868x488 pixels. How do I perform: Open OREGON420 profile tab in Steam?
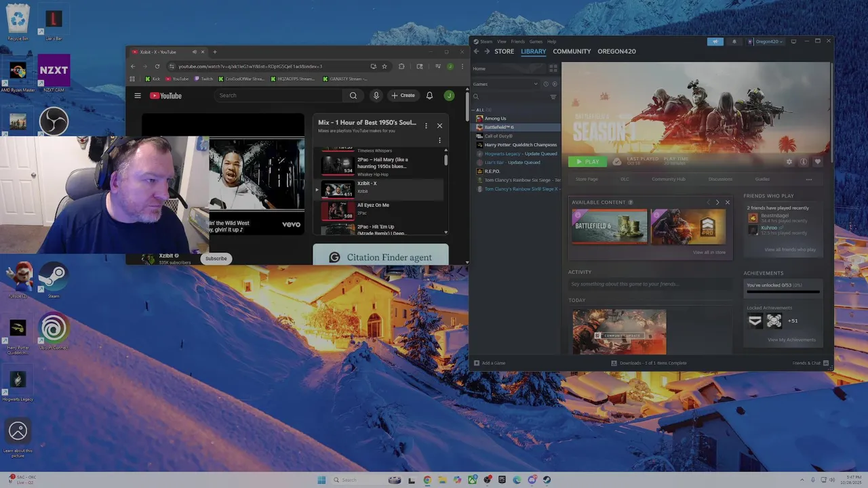[x=616, y=52]
